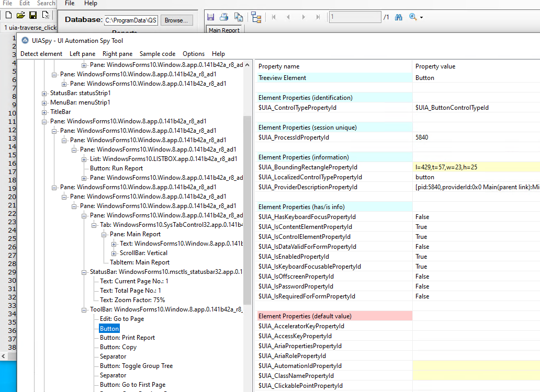Collapse the Pane: Main Report node
The height and width of the screenshot is (392, 540).
pyautogui.click(x=104, y=235)
